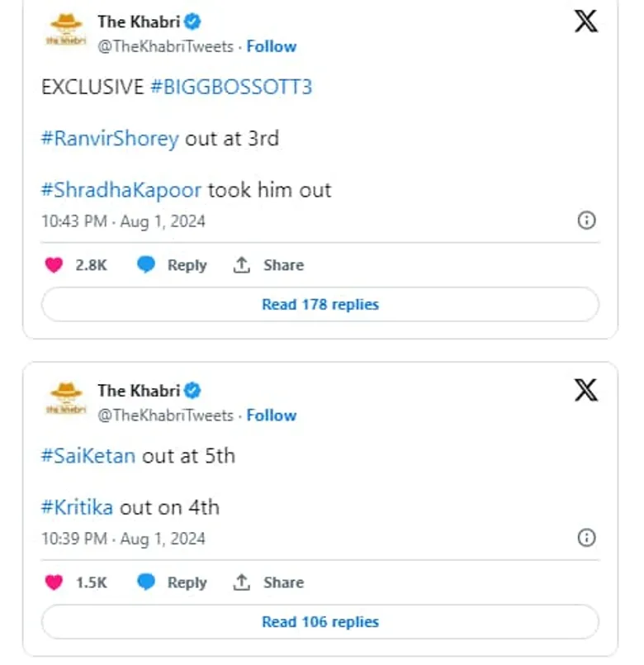Click the reply bubble on the second tweet
The image size is (644, 665).
[146, 582]
